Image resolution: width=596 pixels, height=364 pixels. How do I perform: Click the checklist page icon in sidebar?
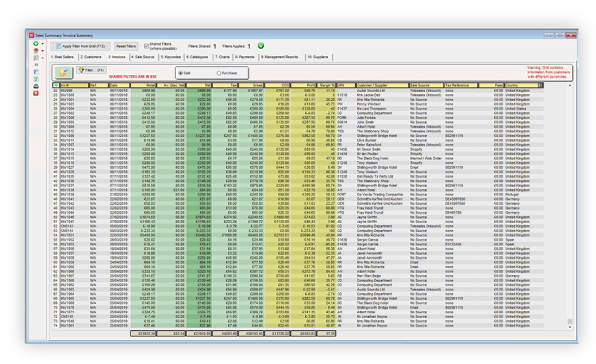click(36, 79)
